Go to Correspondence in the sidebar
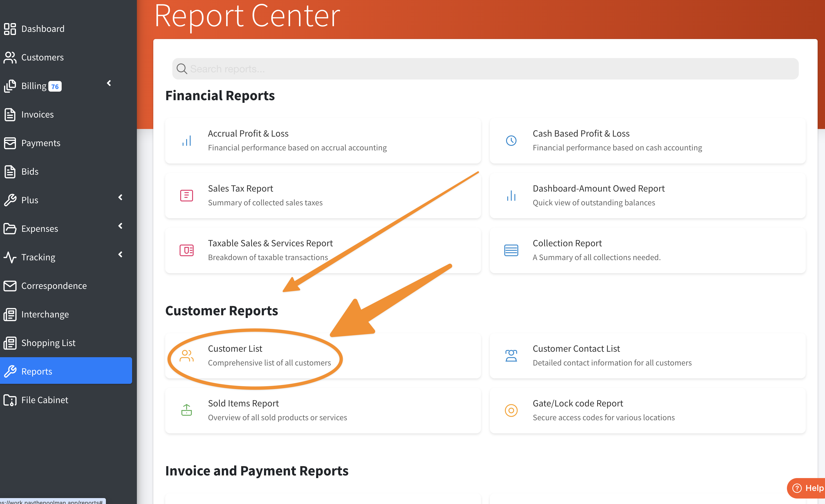 tap(54, 286)
